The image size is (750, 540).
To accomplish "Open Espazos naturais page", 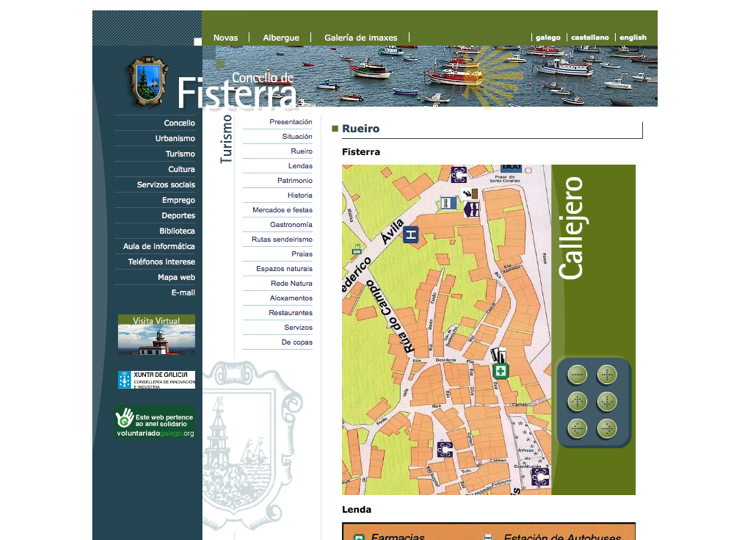I will pyautogui.click(x=284, y=269).
